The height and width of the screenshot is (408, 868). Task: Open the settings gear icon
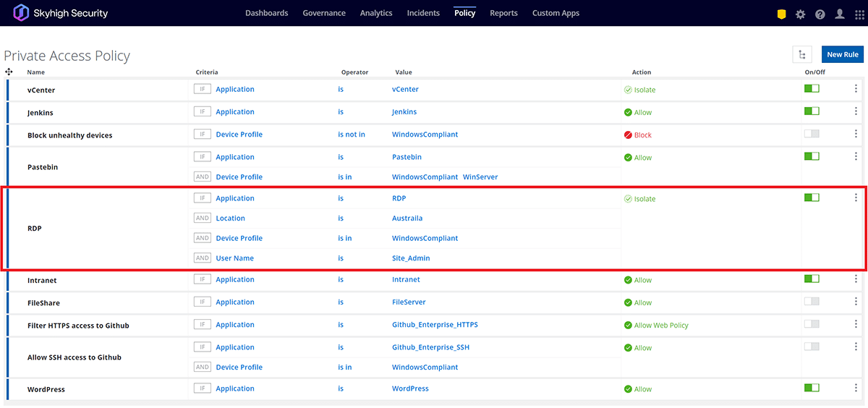(x=800, y=14)
